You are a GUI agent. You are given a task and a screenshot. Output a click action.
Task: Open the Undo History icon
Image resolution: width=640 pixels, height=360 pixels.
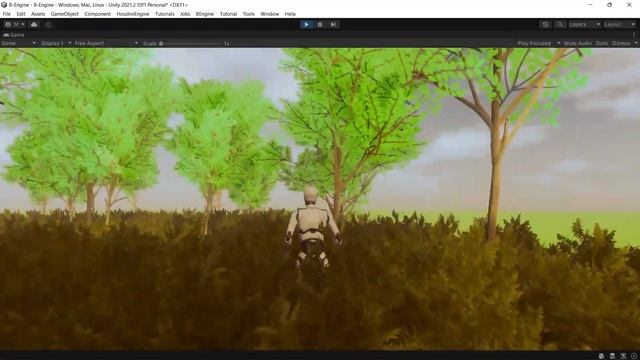(x=545, y=24)
